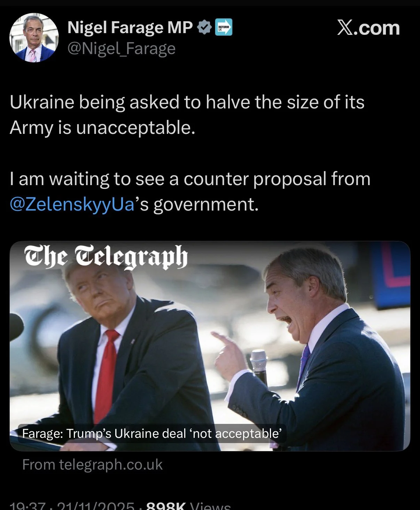Open headline 'Trump's Ukraine deal not acceptable'

point(152,434)
